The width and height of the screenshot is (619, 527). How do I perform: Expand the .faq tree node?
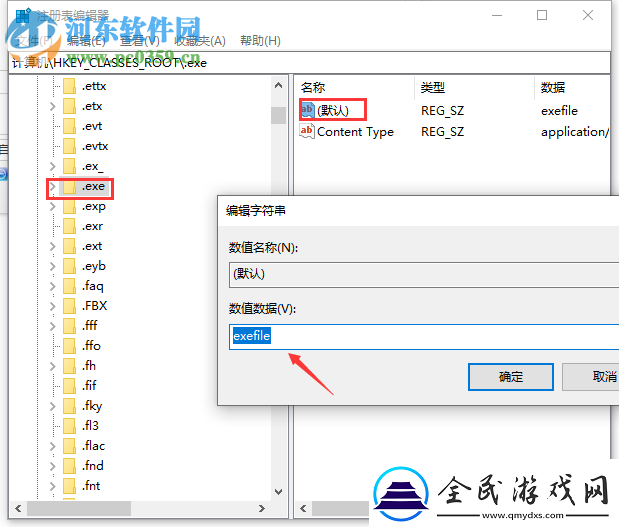tap(53, 286)
